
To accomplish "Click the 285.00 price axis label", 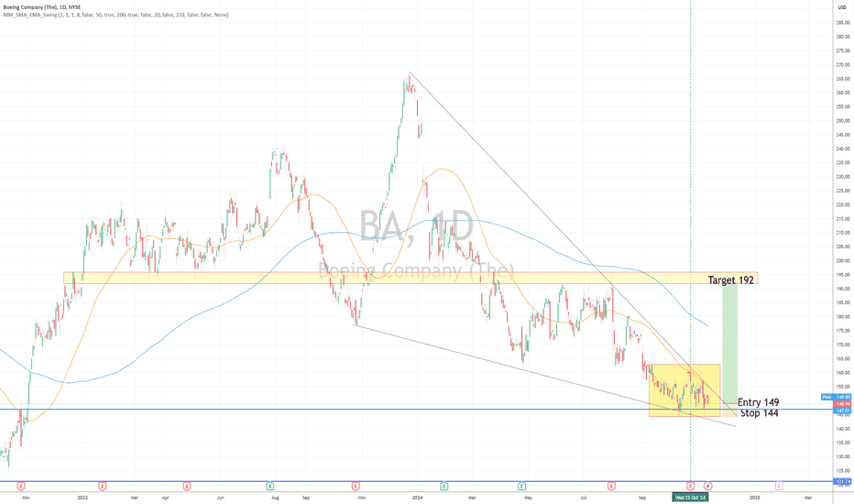I will 843,22.
